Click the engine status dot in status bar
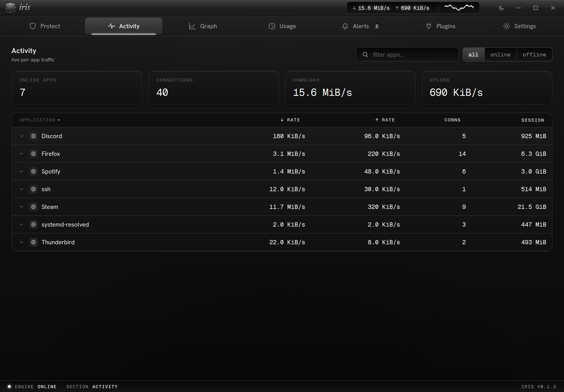Screen dimensions: 564x392 tap(9, 386)
